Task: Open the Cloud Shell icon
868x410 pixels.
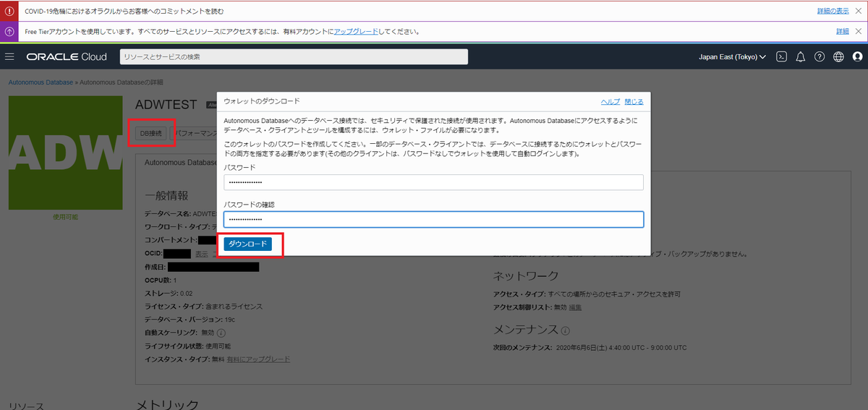Action: (781, 56)
